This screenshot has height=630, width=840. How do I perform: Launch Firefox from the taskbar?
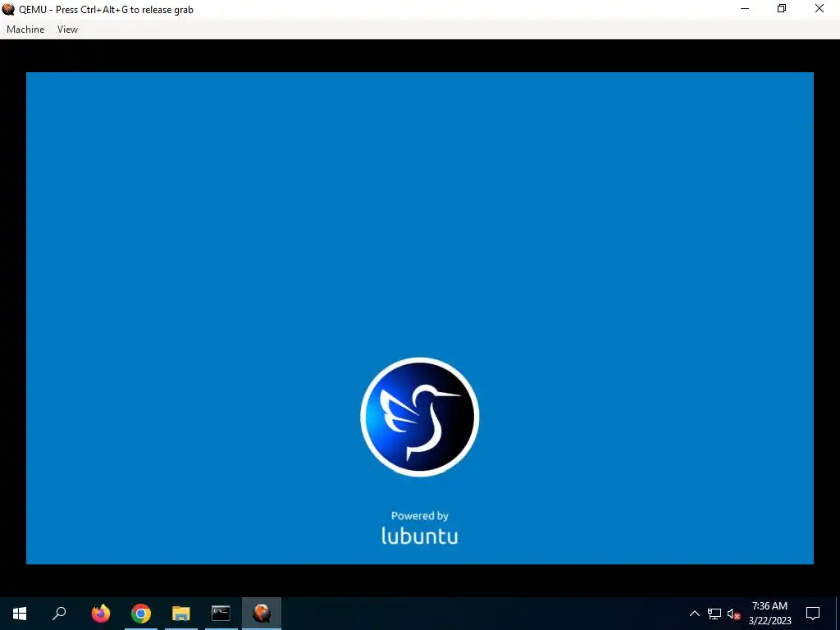coord(101,614)
